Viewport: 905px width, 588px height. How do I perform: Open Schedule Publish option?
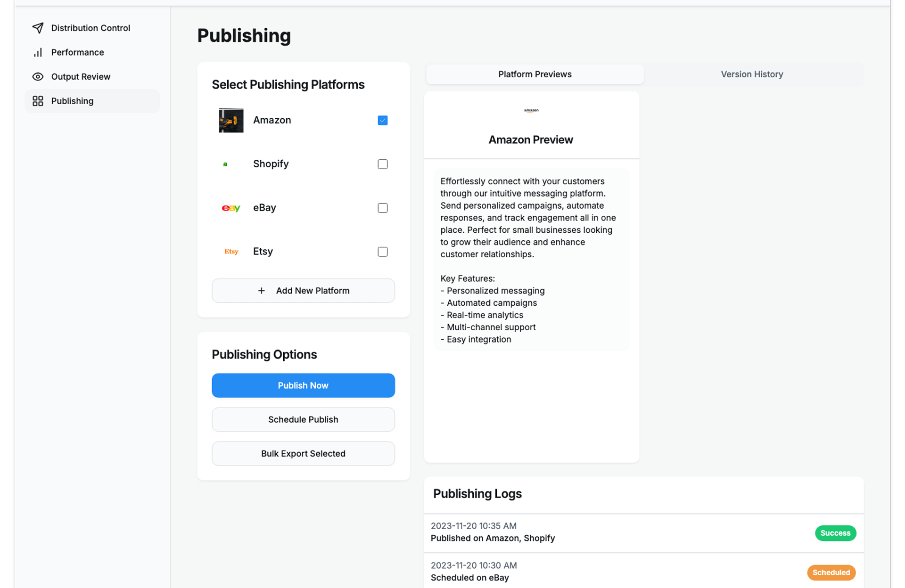point(303,419)
